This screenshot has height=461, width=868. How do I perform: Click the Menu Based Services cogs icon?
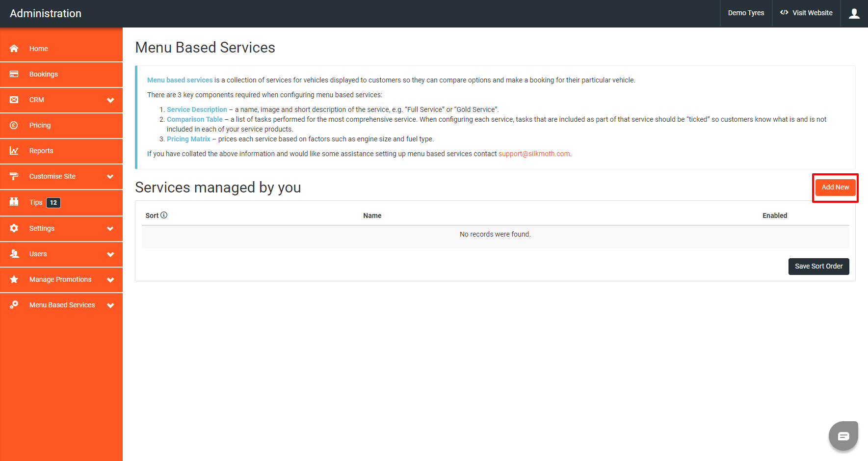[14, 305]
